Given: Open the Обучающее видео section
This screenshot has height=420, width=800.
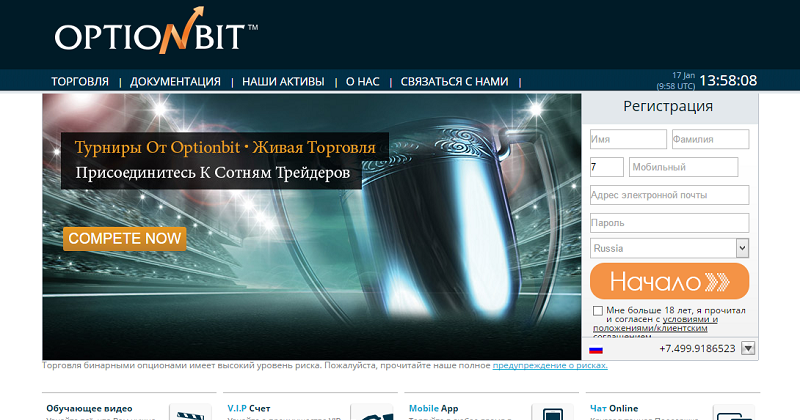Looking at the screenshot, I should (x=89, y=408).
